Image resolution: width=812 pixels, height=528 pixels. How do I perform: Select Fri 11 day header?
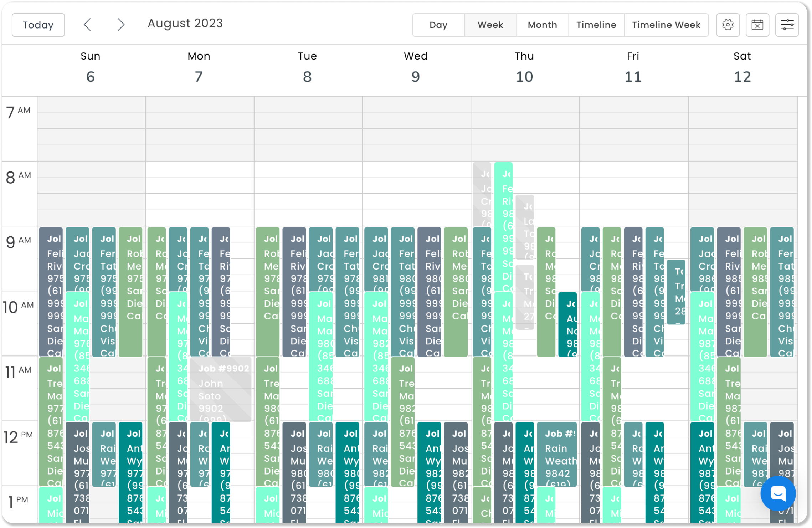(x=633, y=68)
